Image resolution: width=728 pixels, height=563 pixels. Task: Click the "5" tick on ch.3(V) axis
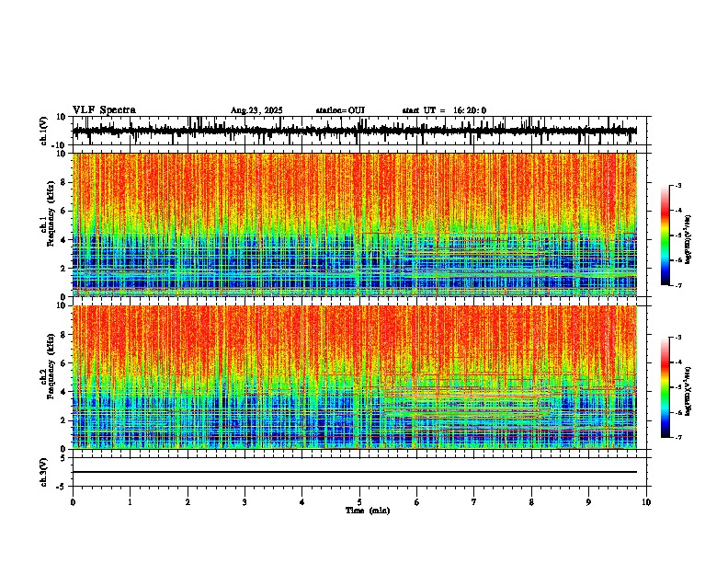coord(64,458)
